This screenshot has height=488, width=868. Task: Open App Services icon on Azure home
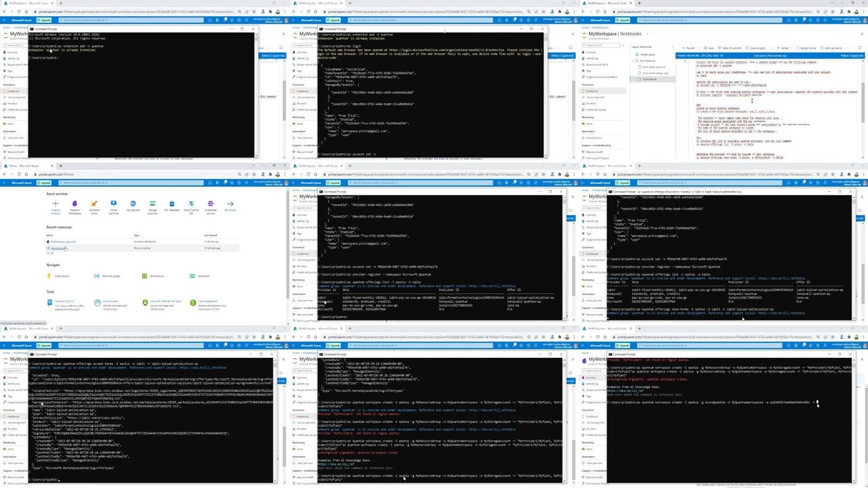coord(133,205)
